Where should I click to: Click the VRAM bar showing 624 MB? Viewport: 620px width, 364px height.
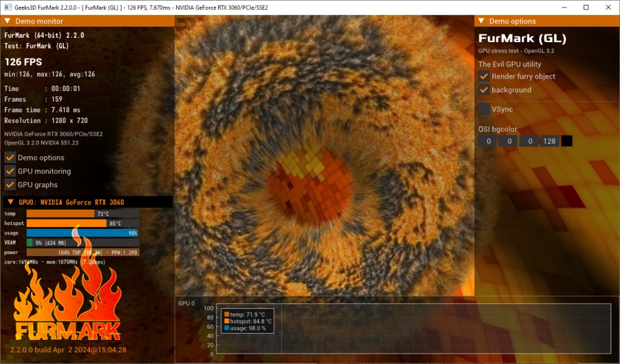(x=82, y=242)
